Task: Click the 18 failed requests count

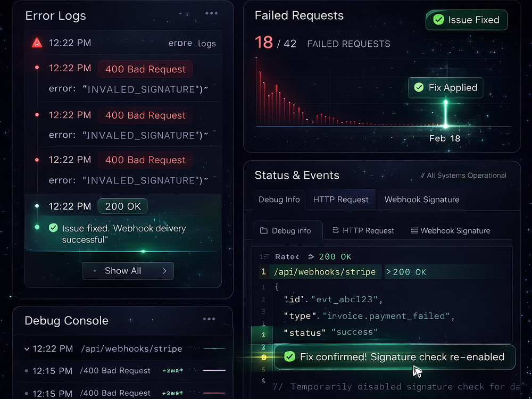Action: [264, 43]
